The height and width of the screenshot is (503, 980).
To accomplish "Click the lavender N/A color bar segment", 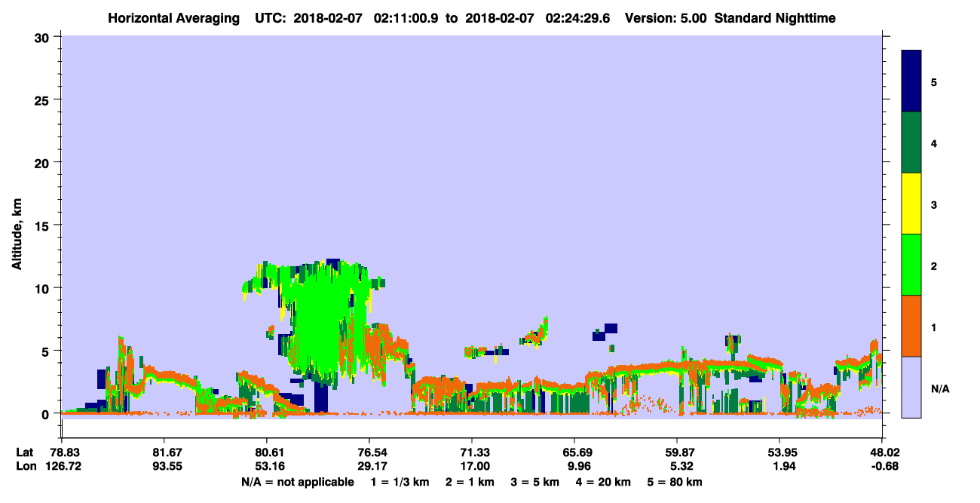I will [x=911, y=387].
